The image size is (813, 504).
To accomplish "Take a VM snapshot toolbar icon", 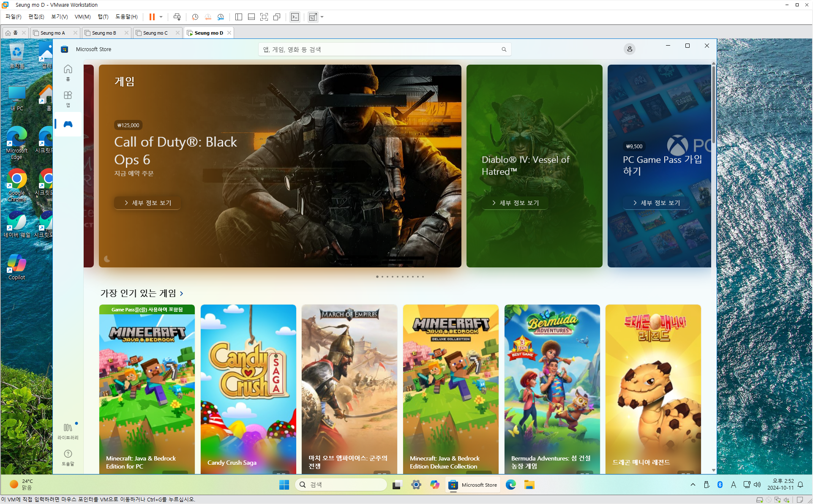I will pyautogui.click(x=195, y=17).
